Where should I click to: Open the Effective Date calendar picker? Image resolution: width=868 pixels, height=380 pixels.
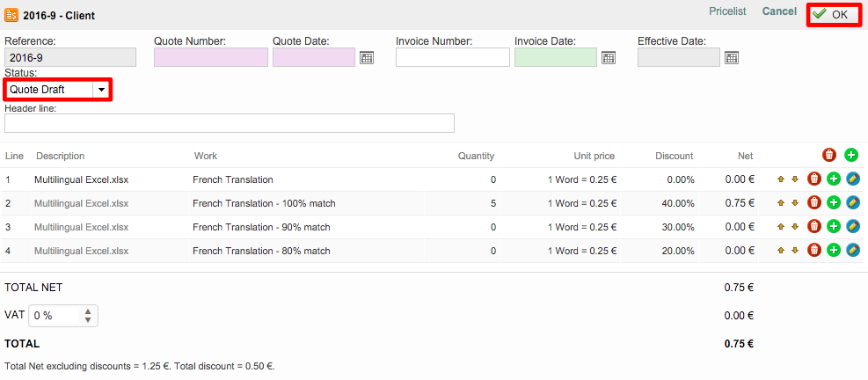(731, 58)
